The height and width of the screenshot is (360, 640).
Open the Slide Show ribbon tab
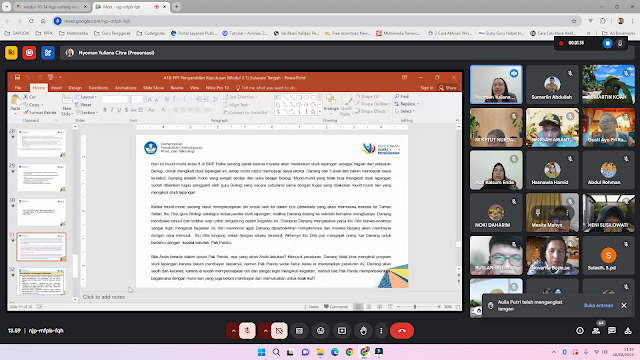click(x=153, y=88)
